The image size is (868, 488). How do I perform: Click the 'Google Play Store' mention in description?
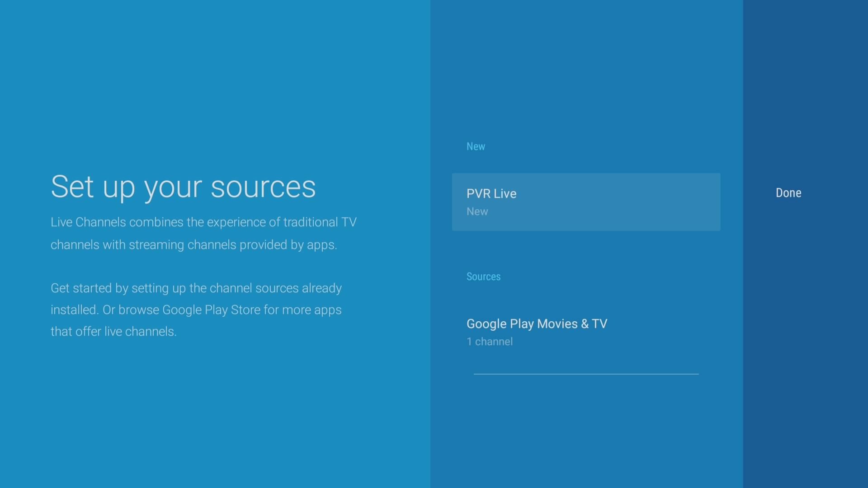pos(211,310)
